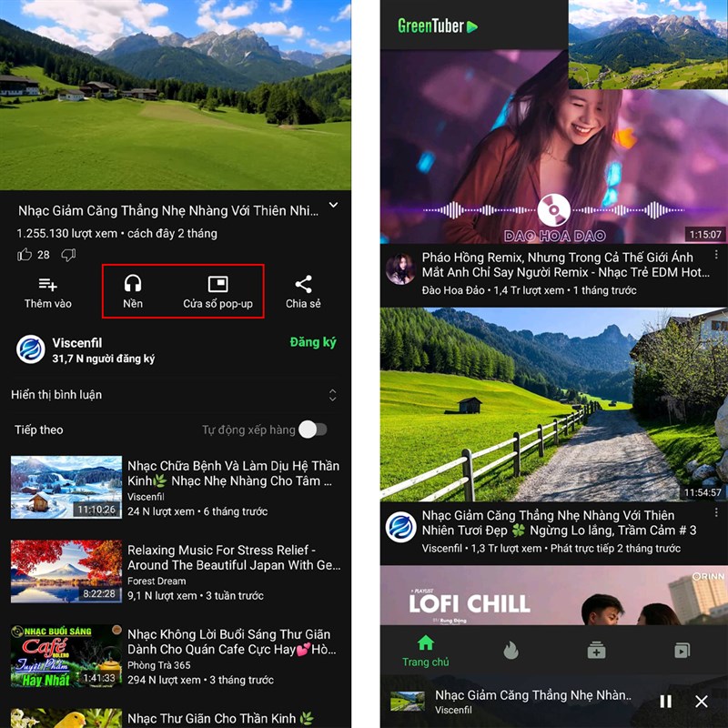Viewport: 728px width, 728px height.
Task: Toggle the 'Tự động xếp hàng' switch
Action: [x=312, y=430]
